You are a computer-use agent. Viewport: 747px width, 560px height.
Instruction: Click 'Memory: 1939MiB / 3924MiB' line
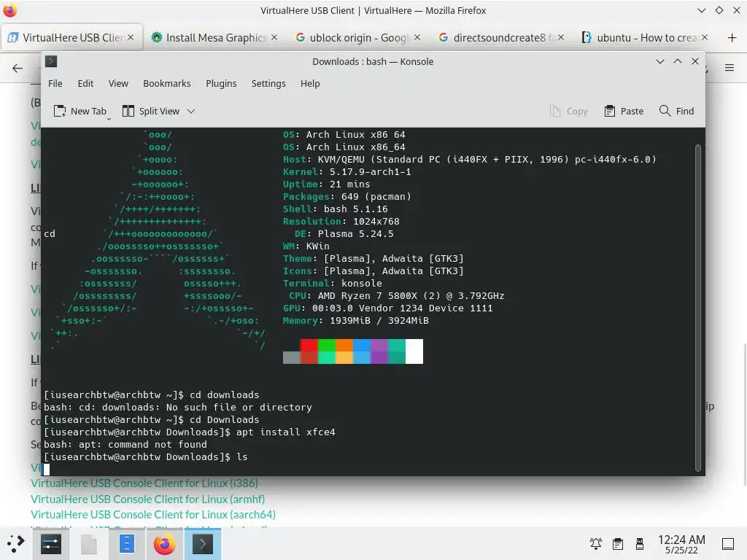[x=356, y=321]
